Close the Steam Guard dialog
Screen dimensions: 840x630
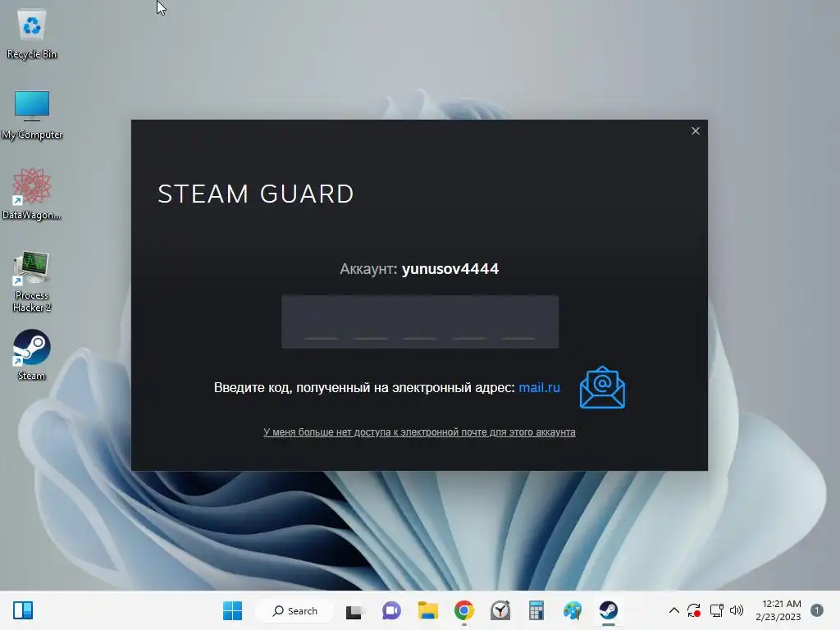696,130
